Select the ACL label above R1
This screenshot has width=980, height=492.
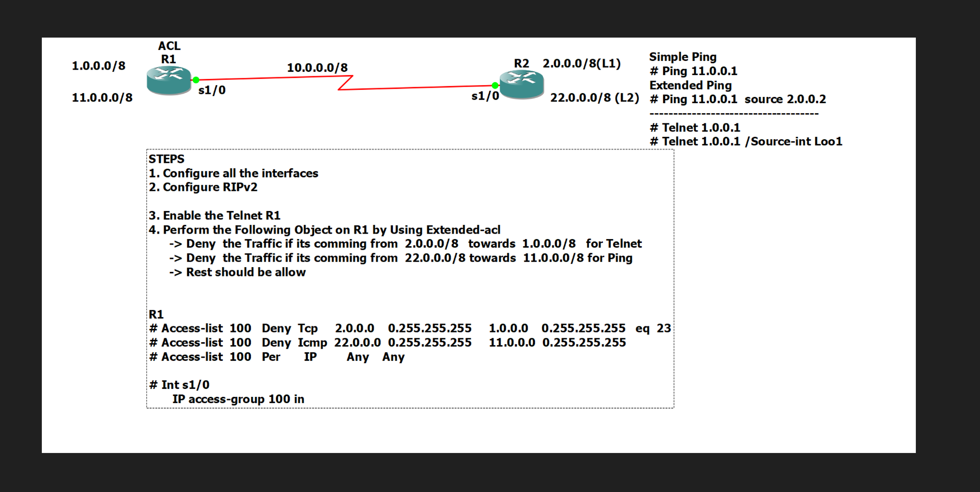coord(169,46)
